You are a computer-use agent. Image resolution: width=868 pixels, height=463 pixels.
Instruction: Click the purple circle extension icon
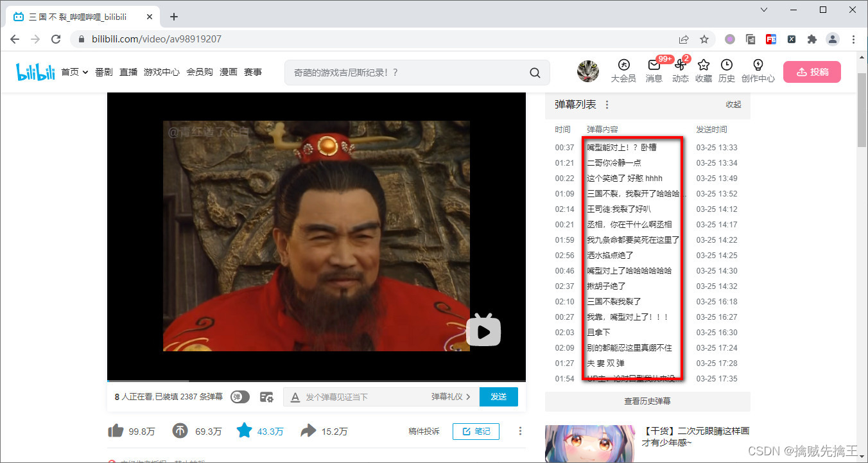coord(730,39)
